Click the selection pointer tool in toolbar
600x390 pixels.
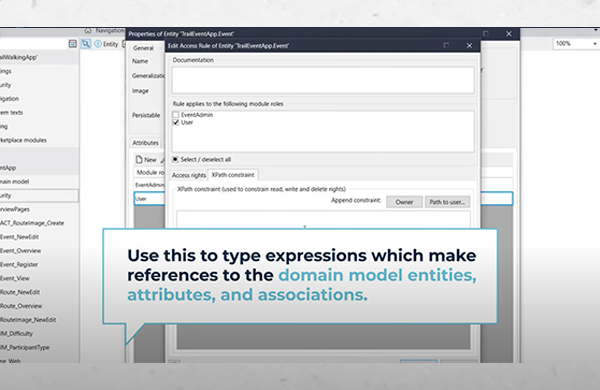86,44
